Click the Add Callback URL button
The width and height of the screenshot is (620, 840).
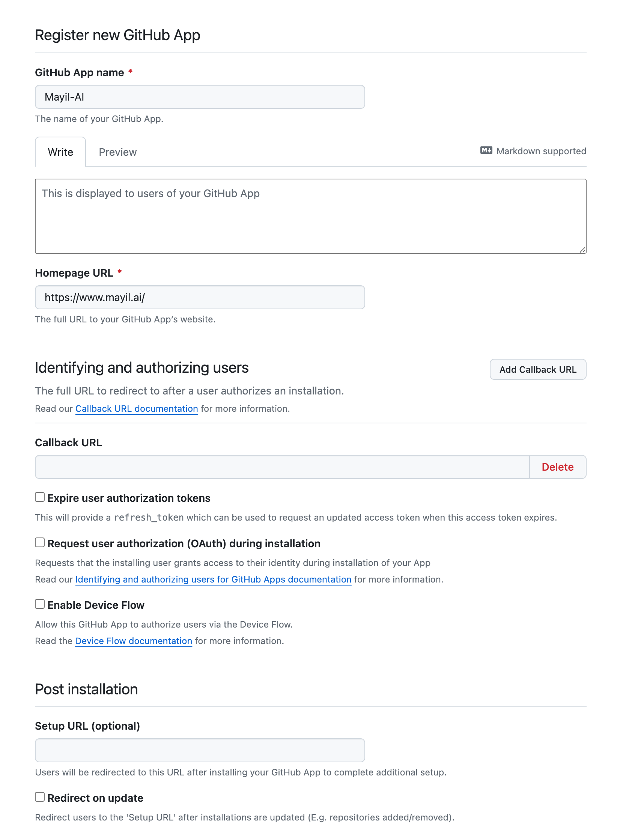[x=537, y=369]
